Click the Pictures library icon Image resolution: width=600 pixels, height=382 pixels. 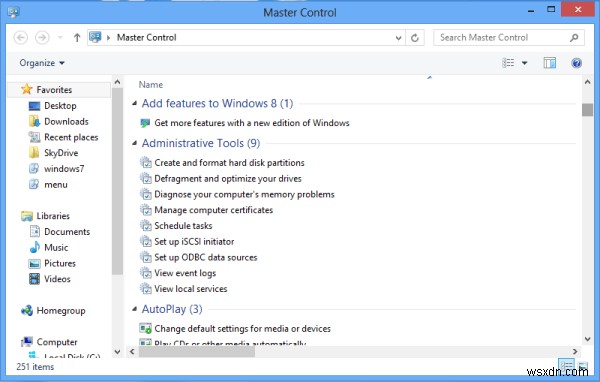34,263
